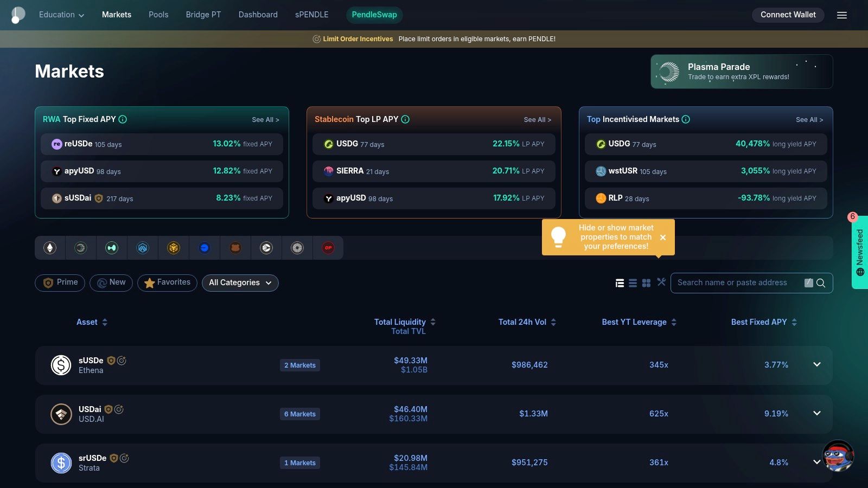Sort by Total Liquidity column

pyautogui.click(x=405, y=322)
